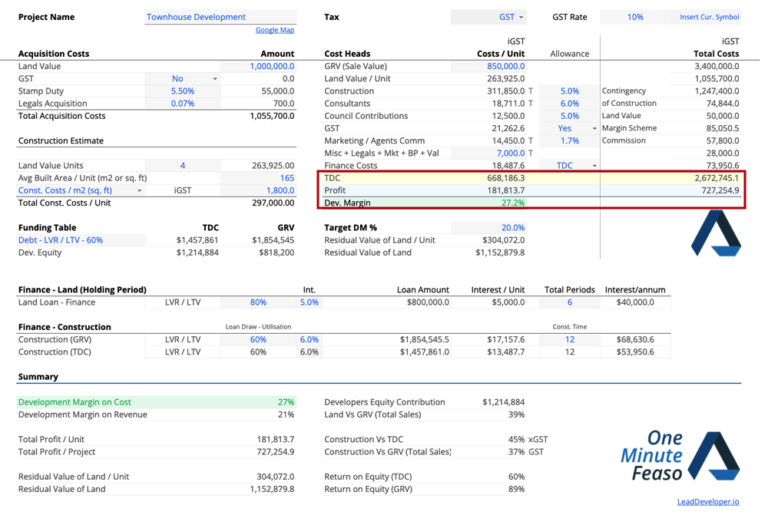
Task: Select the Land Value Units 4 cell
Action: pos(182,166)
